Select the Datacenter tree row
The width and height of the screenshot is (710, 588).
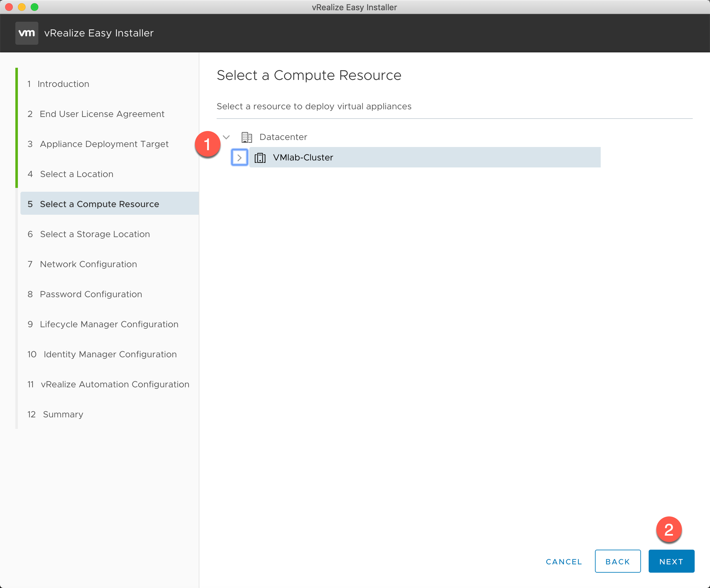(283, 137)
